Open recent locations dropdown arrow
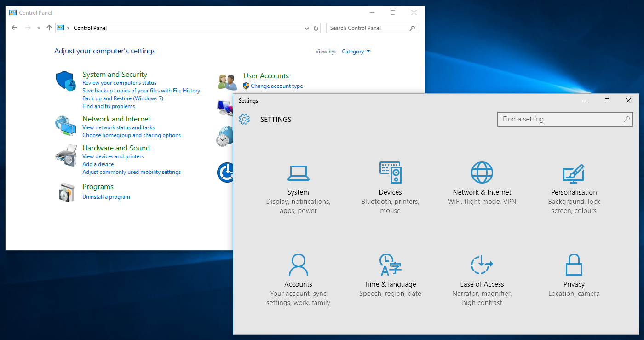This screenshot has width=644, height=340. [39, 28]
